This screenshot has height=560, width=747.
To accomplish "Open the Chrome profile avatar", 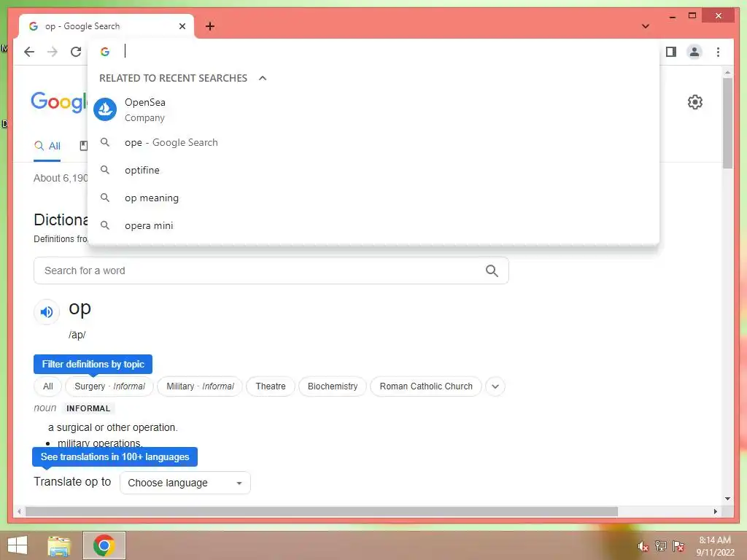I will point(694,52).
